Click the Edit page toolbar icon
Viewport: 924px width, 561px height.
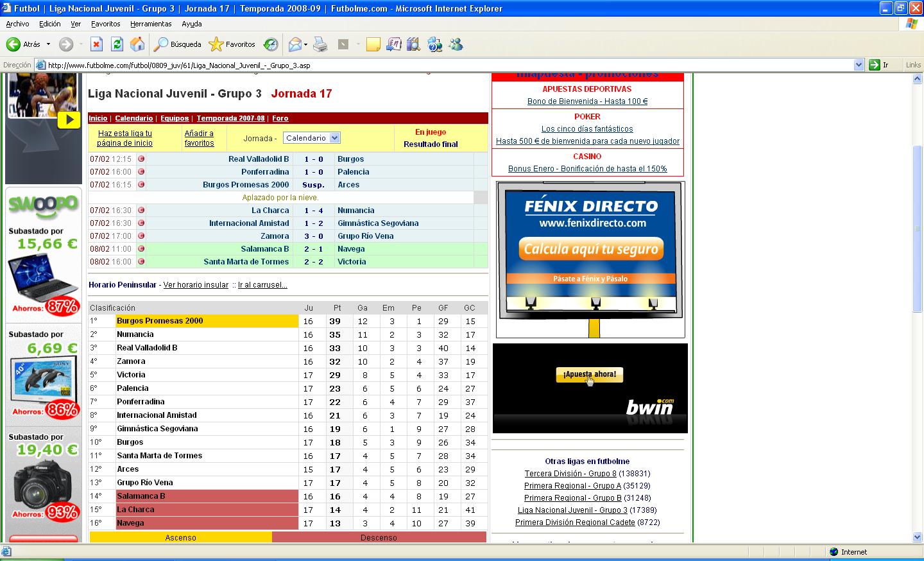(344, 44)
